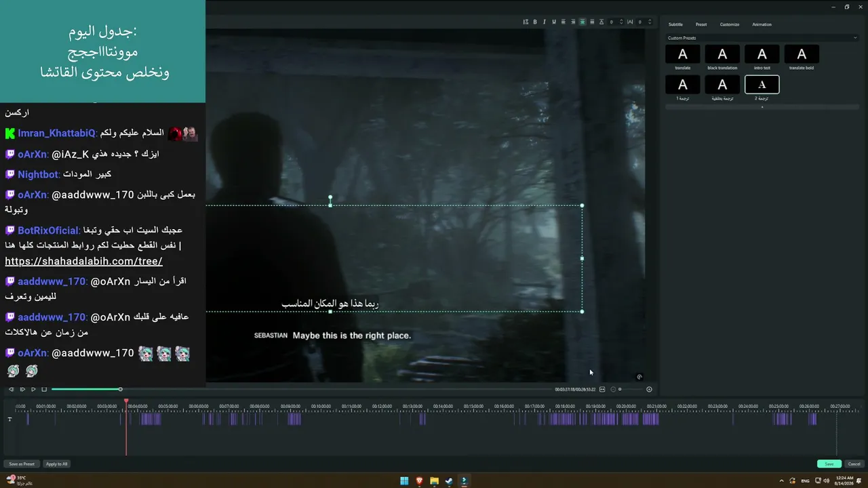Zoom out the timeline with minus icon

[x=613, y=389]
